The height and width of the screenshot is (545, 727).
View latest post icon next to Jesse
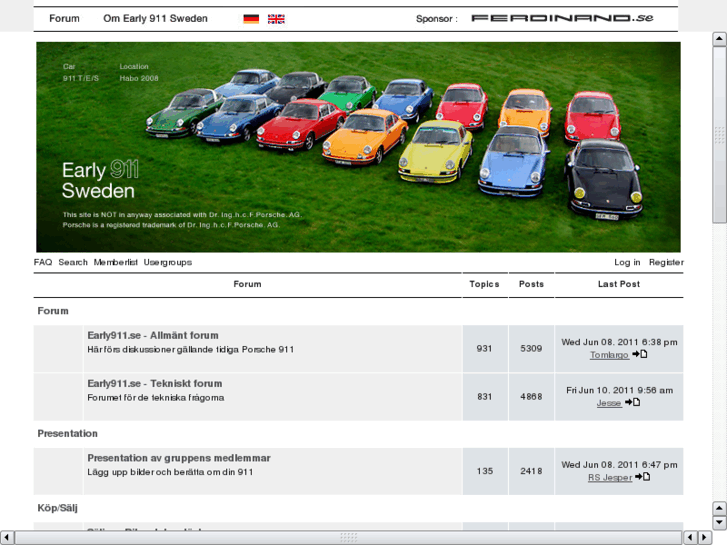tap(632, 402)
